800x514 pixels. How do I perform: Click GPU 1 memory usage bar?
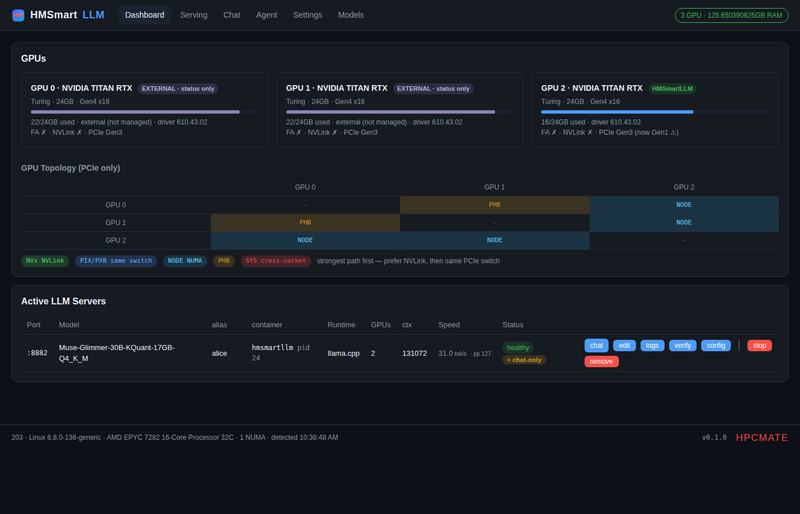coord(399,112)
